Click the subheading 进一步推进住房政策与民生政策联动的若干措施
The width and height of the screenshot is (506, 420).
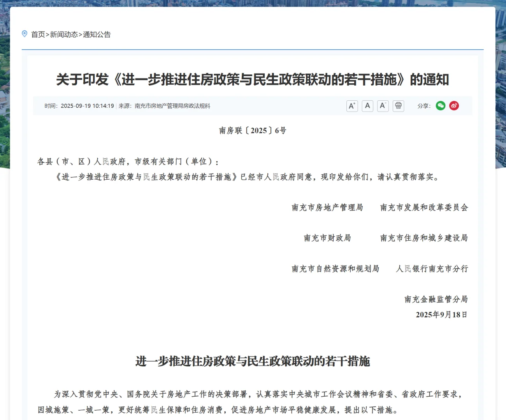coord(253,361)
